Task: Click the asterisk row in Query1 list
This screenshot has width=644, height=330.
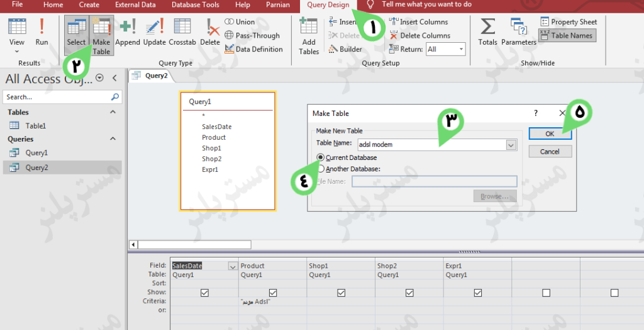Action: pyautogui.click(x=203, y=116)
